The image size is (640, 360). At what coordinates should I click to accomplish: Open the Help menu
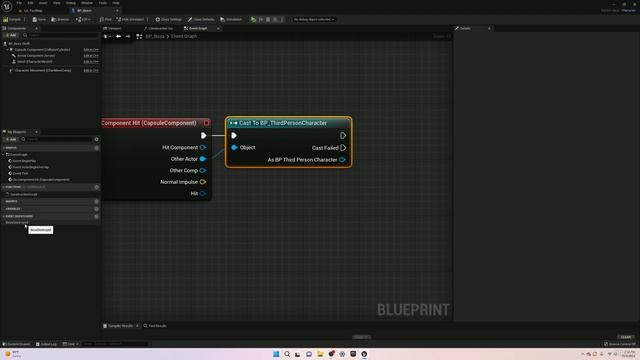[116, 3]
